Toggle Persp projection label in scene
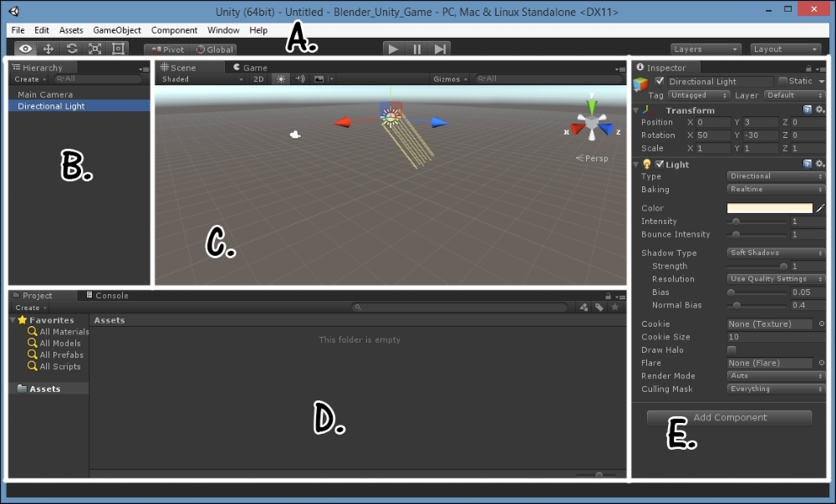Image resolution: width=836 pixels, height=504 pixels. pyautogui.click(x=592, y=158)
